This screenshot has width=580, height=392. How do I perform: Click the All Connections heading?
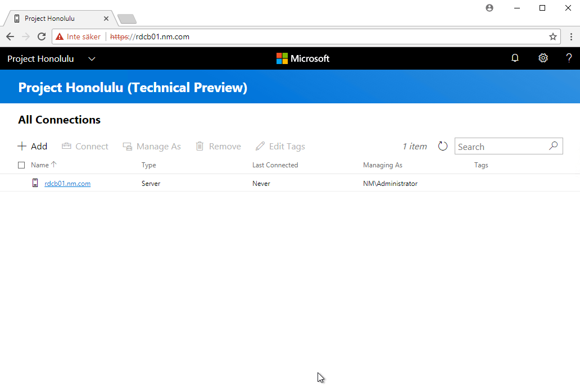pos(59,120)
